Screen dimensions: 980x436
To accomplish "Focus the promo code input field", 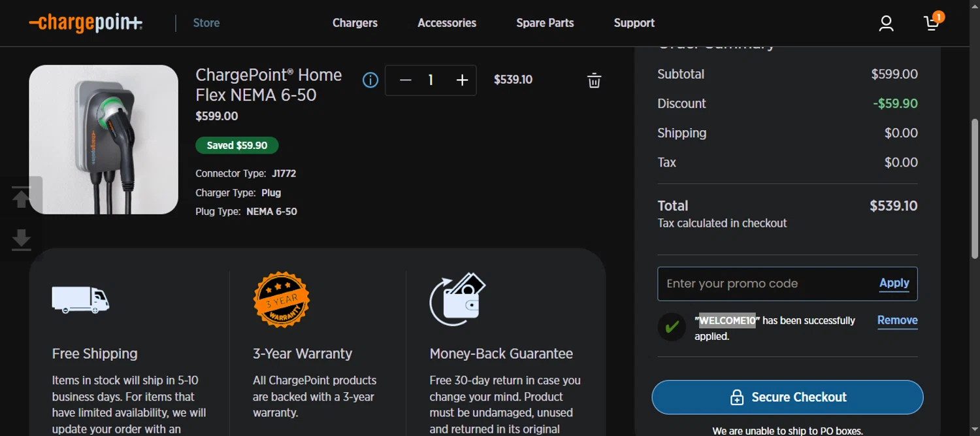I will tap(764, 284).
